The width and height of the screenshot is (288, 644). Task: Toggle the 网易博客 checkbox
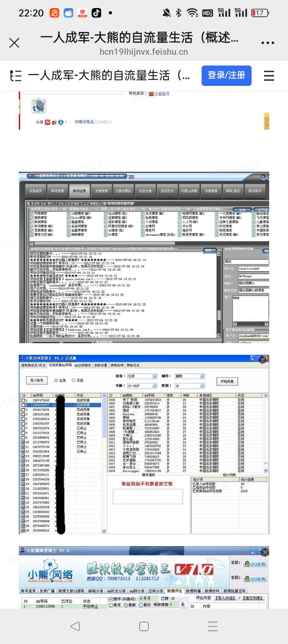pyautogui.click(x=32, y=213)
